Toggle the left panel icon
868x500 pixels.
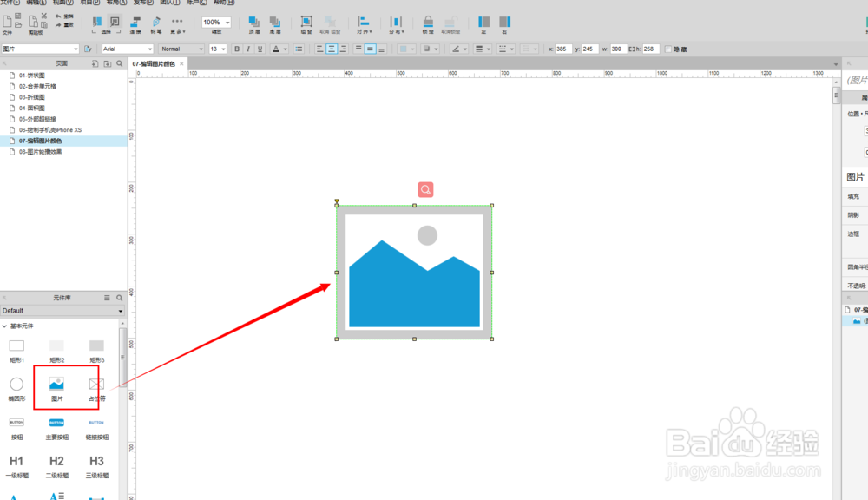pyautogui.click(x=483, y=24)
